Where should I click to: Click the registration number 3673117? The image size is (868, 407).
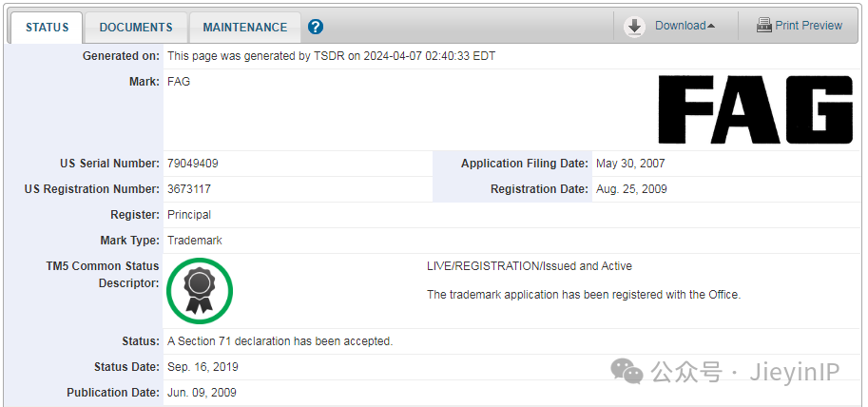pyautogui.click(x=189, y=189)
